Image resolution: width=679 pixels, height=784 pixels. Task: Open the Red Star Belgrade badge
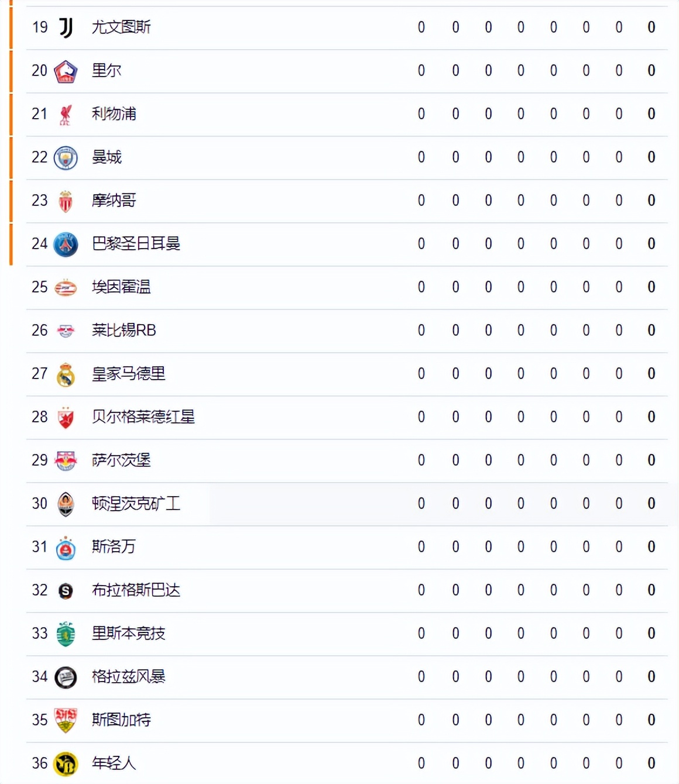66,418
